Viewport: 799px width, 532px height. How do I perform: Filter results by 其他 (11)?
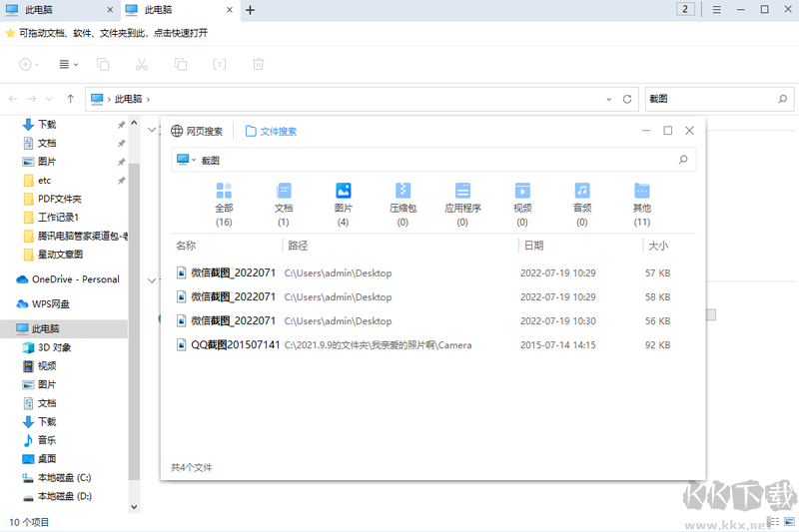point(641,205)
